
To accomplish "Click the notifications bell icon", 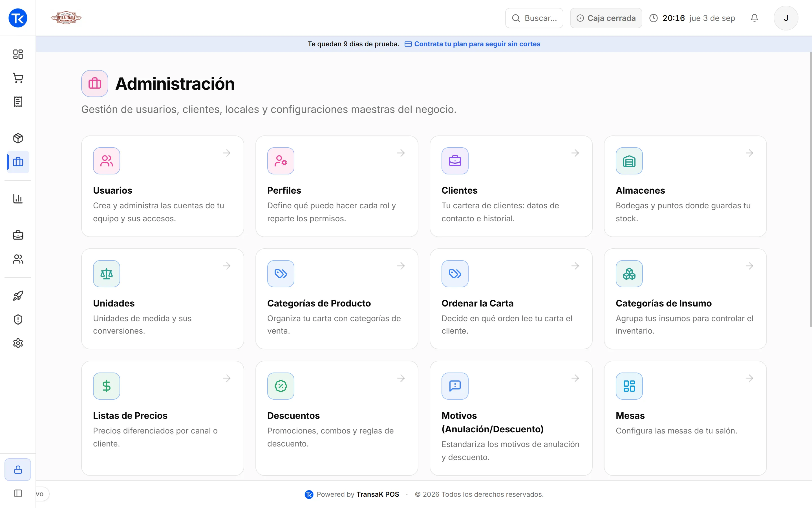I will tap(754, 18).
